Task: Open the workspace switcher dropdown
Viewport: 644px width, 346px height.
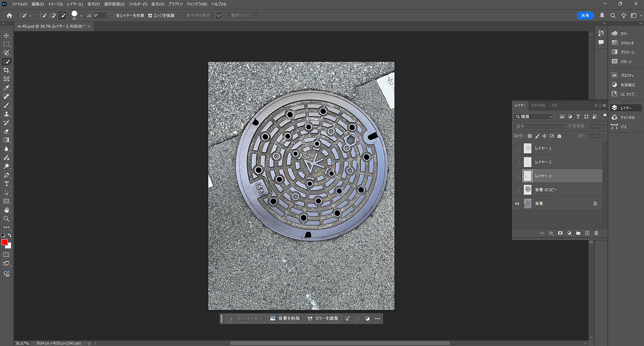Action: [635, 15]
